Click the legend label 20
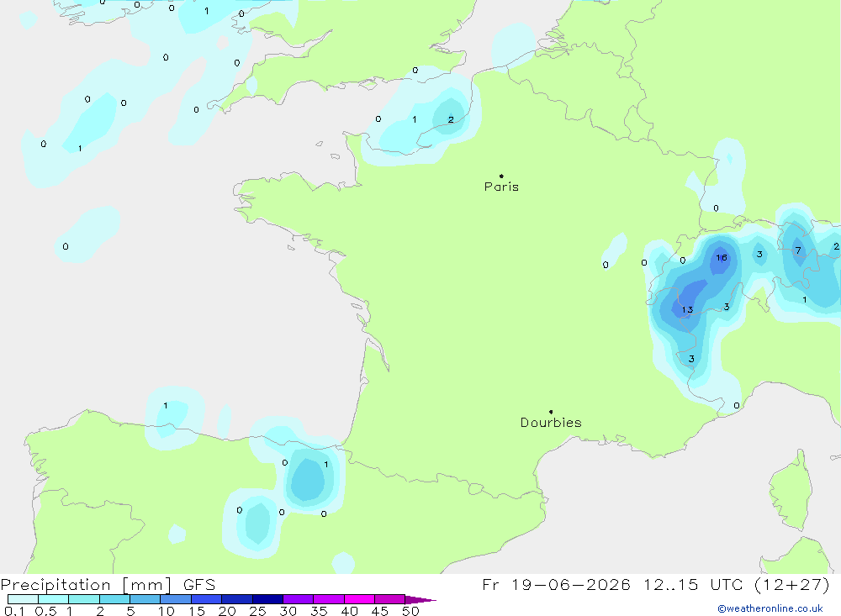Screen dimensions: 841x616 point(227,611)
